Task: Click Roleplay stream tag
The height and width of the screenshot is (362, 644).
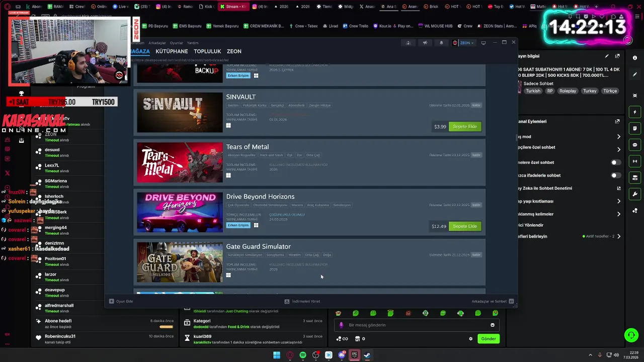Action: click(568, 91)
